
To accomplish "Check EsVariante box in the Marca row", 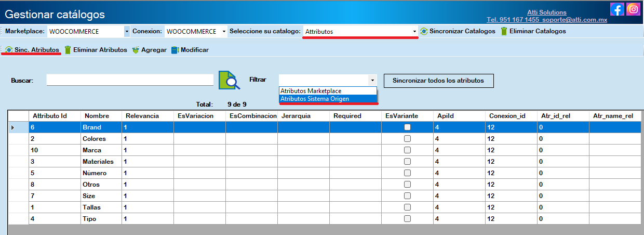I will [x=408, y=150].
